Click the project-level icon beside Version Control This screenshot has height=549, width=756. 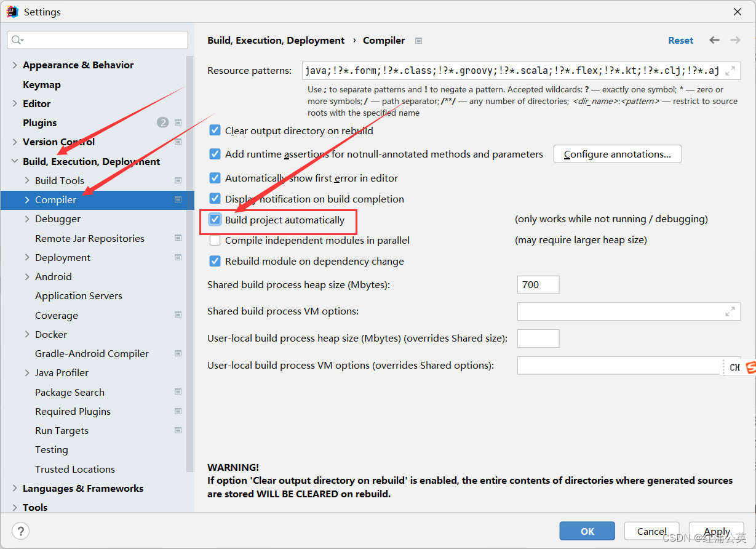[x=178, y=142]
